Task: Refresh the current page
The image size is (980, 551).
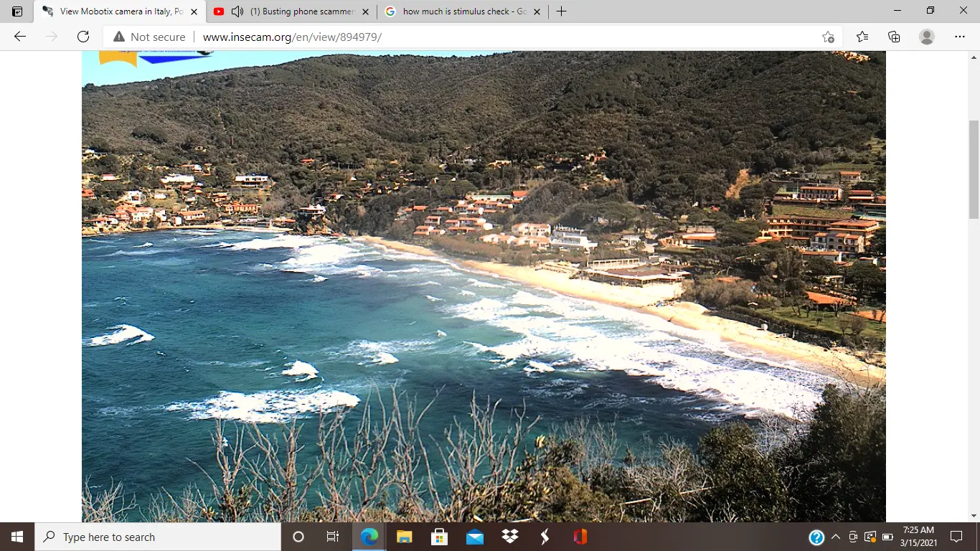Action: [83, 37]
